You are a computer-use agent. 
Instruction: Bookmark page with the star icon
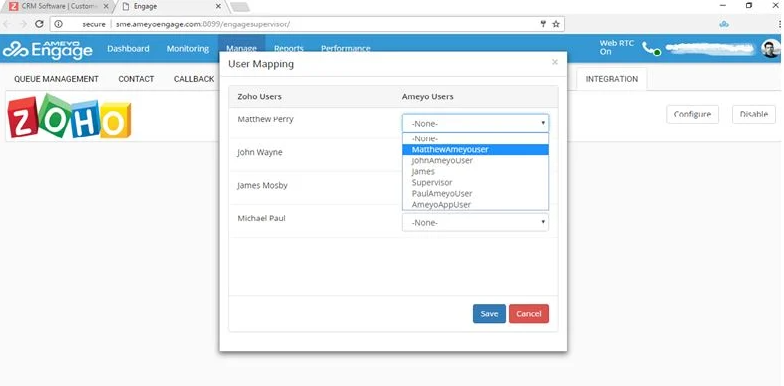tap(556, 24)
